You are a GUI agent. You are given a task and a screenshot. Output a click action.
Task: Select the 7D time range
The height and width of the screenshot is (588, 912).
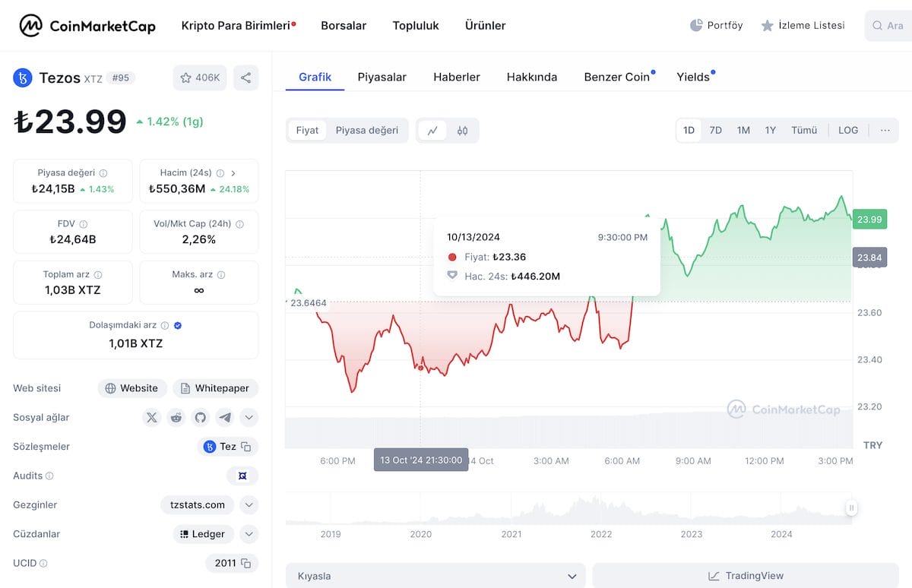(715, 130)
